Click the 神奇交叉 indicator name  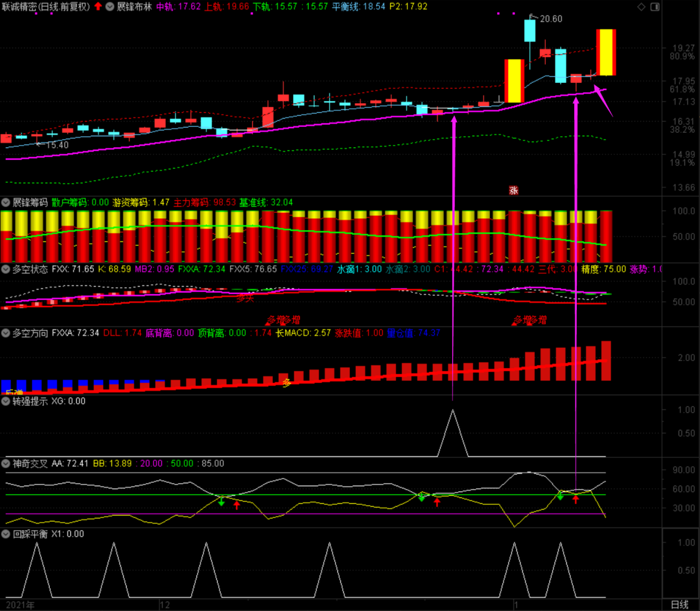[x=30, y=463]
